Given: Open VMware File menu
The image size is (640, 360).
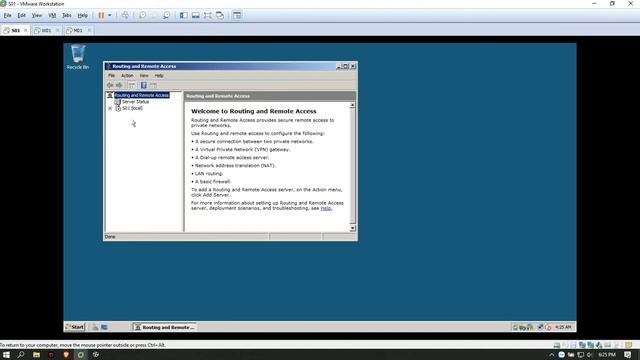Looking at the screenshot, I should coord(7,15).
